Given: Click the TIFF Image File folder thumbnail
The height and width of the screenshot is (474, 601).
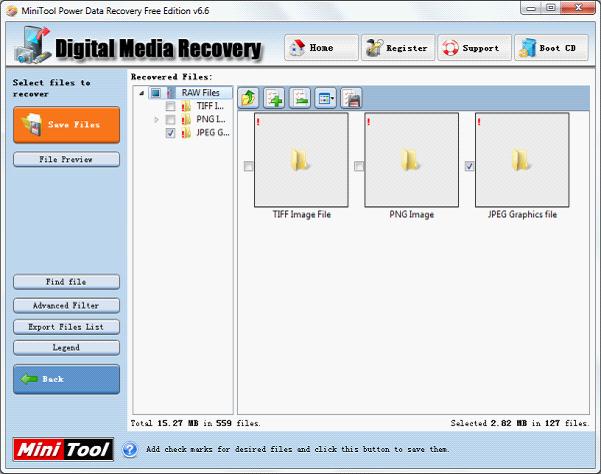Looking at the screenshot, I should point(301,160).
